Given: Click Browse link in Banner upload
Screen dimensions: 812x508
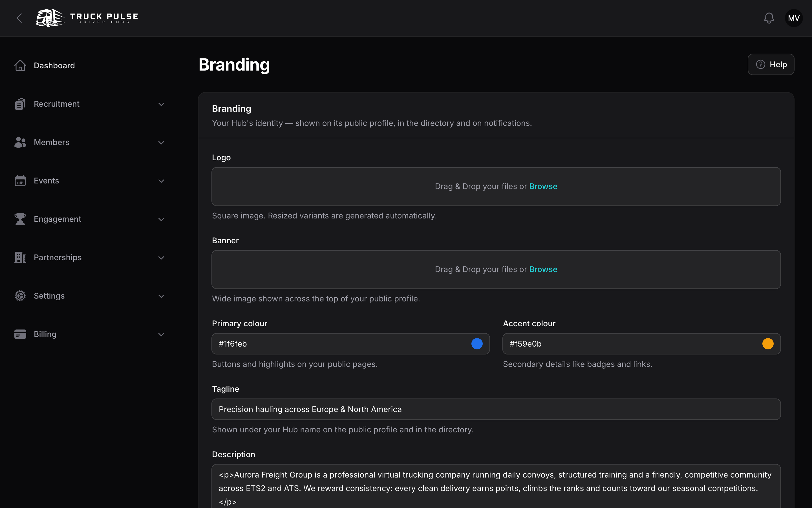Looking at the screenshot, I should tap(543, 269).
